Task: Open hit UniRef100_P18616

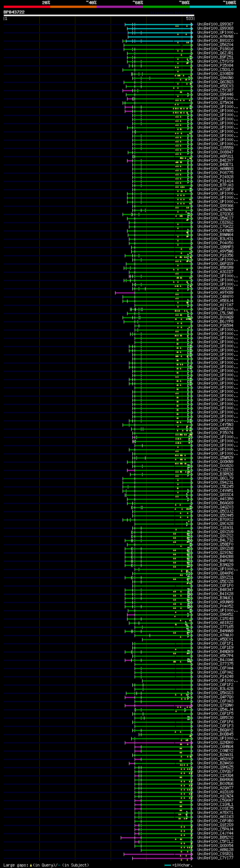Action: [x=215, y=49]
